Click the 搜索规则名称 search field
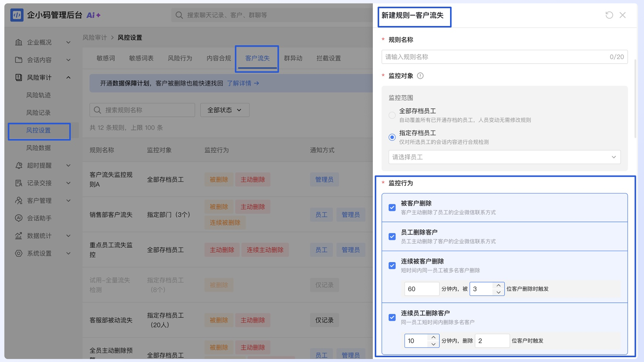The width and height of the screenshot is (644, 362). click(142, 110)
